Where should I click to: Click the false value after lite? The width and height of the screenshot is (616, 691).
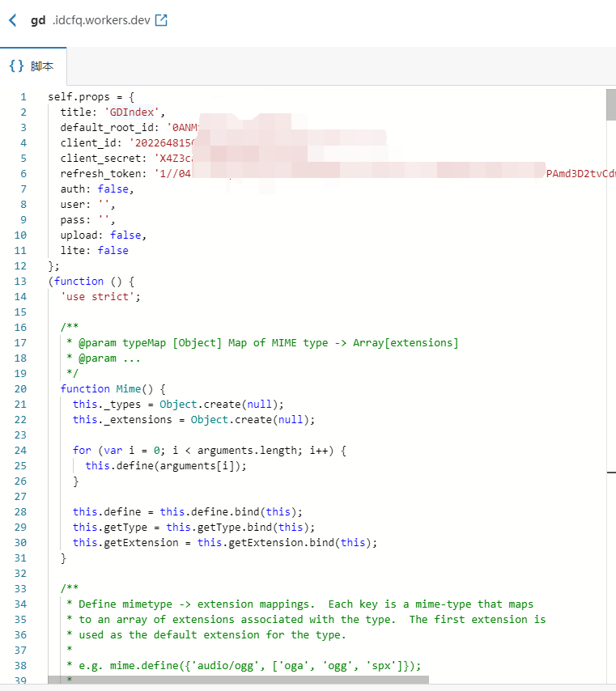coord(113,250)
